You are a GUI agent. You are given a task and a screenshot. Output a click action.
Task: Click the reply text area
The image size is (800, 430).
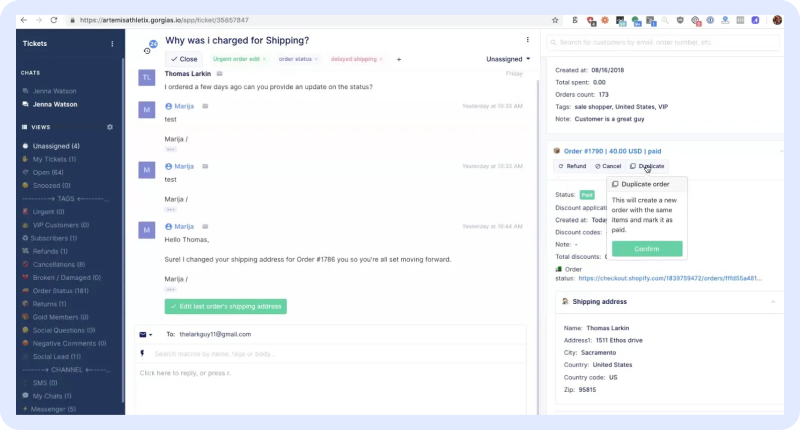[331, 390]
